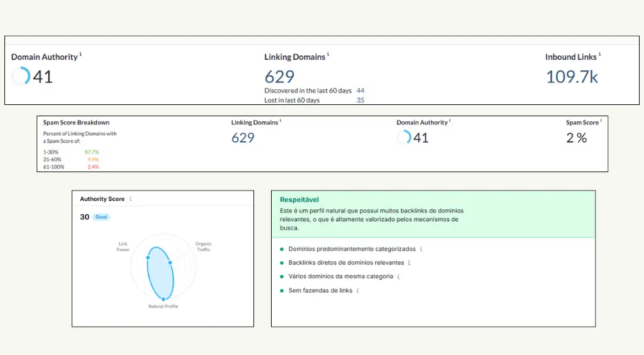
Task: Click info icon for Vários domínios da mesma categoria
Action: coord(398,276)
